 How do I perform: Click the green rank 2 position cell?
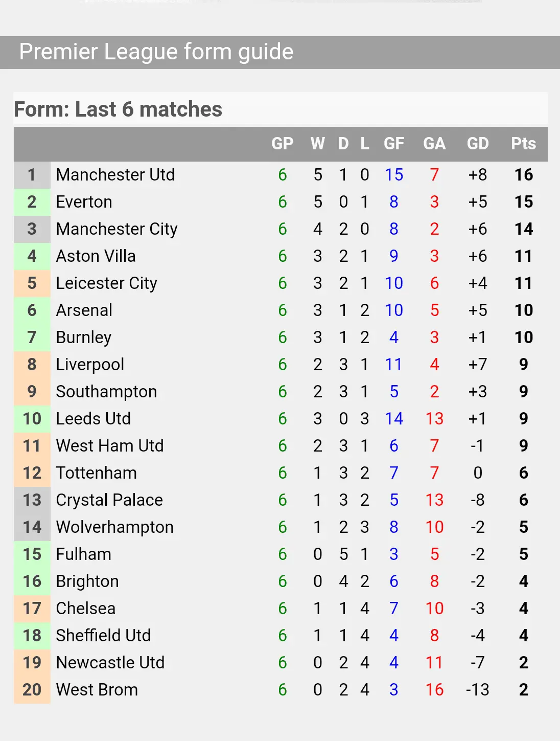pyautogui.click(x=32, y=202)
